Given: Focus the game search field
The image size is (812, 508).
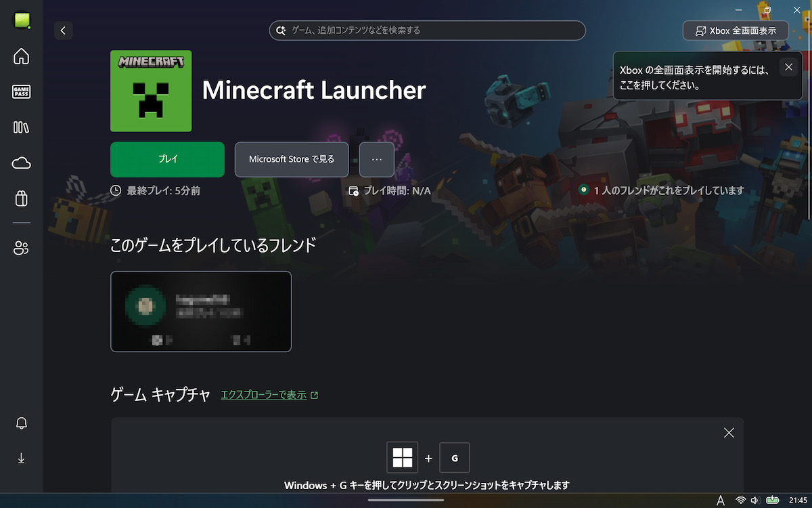Looking at the screenshot, I should tap(427, 30).
